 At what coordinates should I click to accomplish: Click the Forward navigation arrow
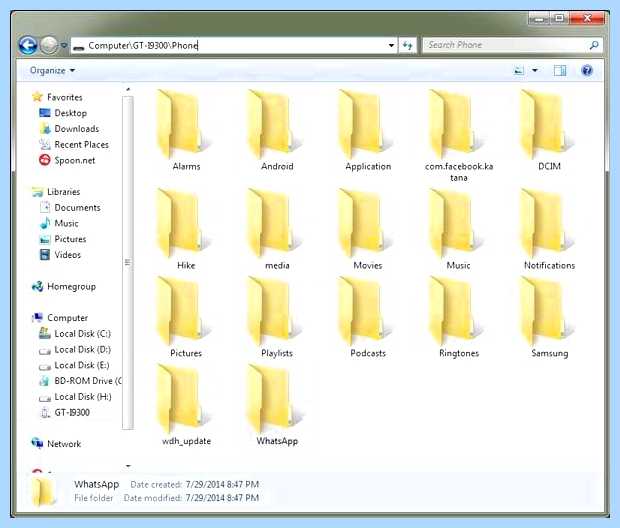[49, 45]
